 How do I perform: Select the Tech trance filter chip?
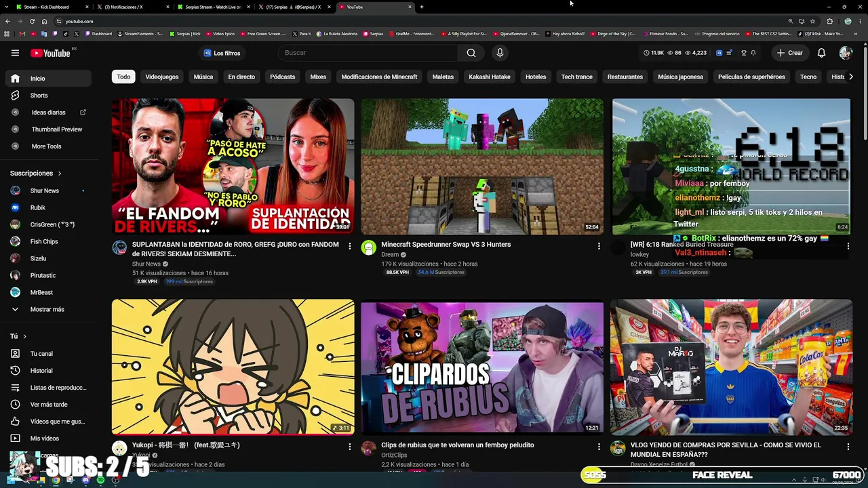(577, 77)
